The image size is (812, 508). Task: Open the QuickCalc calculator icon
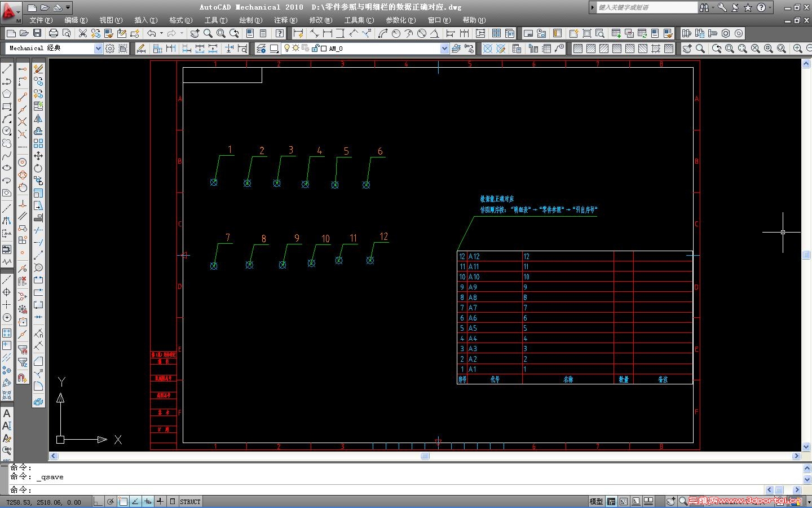click(x=263, y=33)
